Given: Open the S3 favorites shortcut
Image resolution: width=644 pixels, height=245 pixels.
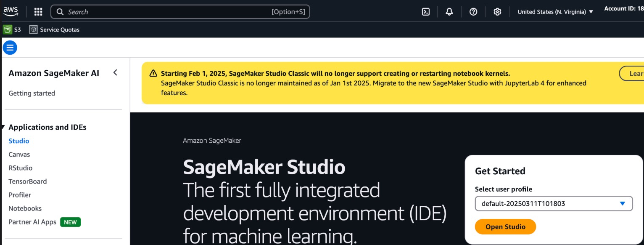Looking at the screenshot, I should click(x=12, y=29).
